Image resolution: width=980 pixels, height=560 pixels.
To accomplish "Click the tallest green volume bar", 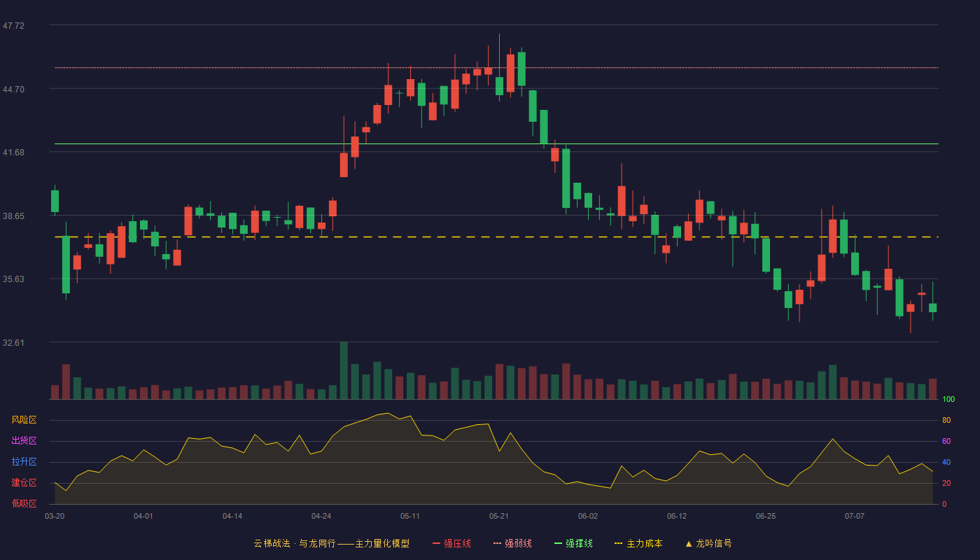I will 344,370.
